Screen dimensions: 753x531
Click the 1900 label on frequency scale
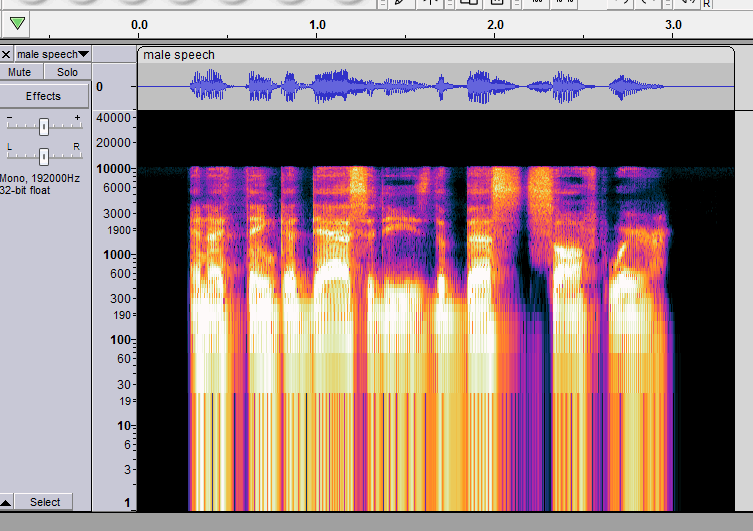click(x=119, y=230)
